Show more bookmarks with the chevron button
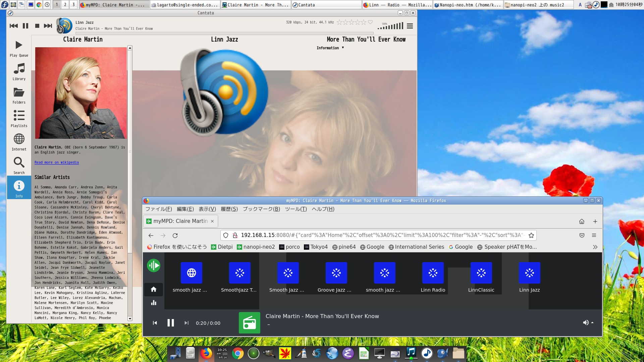This screenshot has height=362, width=644. (x=595, y=247)
